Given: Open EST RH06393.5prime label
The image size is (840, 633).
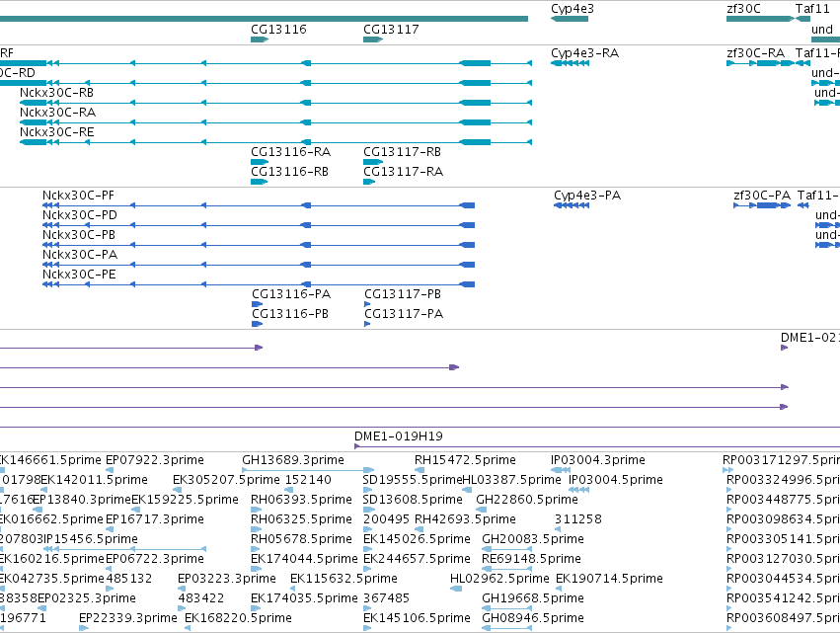Looking at the screenshot, I should pos(301,500).
